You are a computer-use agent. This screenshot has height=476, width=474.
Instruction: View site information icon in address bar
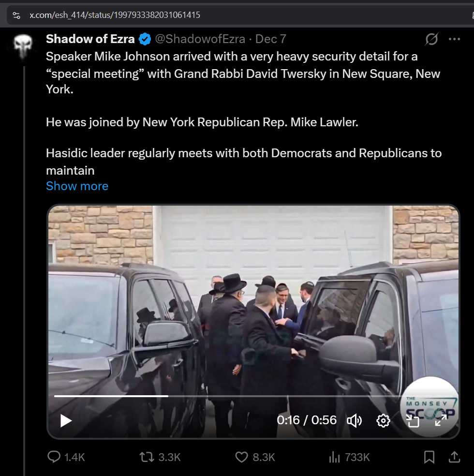pos(16,15)
